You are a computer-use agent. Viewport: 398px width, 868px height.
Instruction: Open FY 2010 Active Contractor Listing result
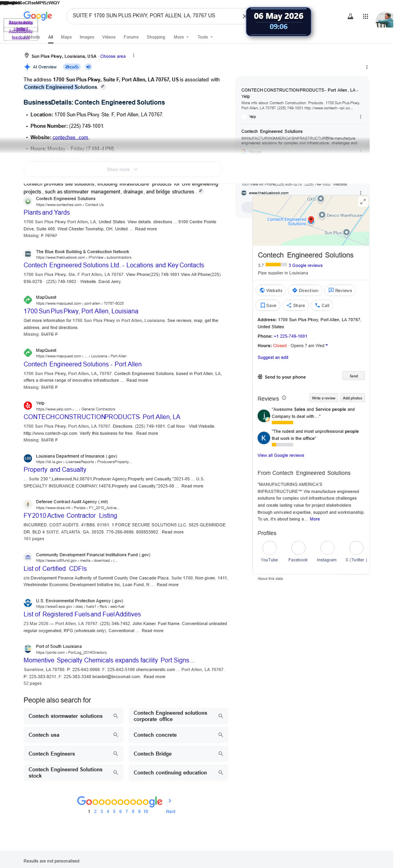(x=70, y=515)
